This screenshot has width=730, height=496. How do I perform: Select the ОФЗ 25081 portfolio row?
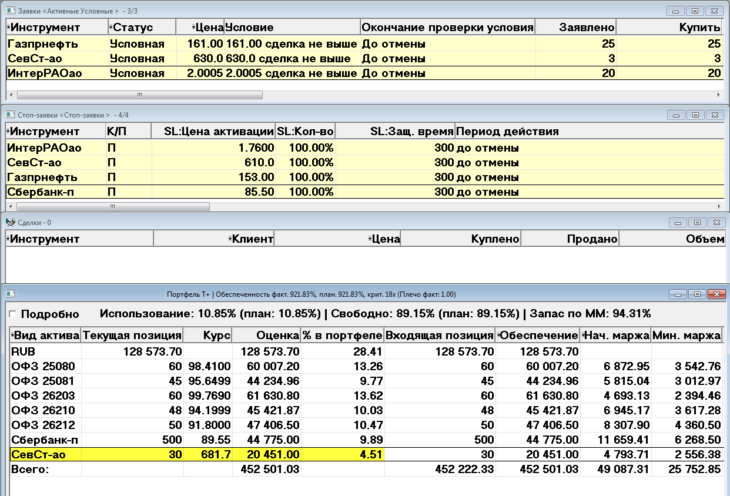click(x=366, y=381)
